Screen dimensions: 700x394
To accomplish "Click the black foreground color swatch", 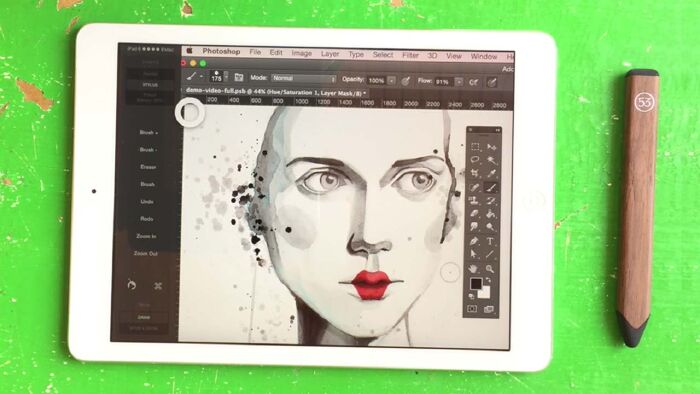I will point(476,283).
